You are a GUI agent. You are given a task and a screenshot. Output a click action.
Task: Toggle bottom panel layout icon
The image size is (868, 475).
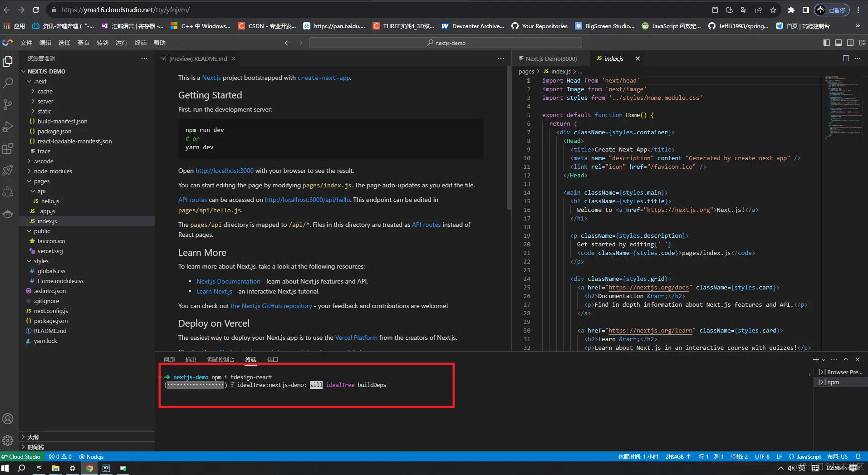click(x=839, y=43)
